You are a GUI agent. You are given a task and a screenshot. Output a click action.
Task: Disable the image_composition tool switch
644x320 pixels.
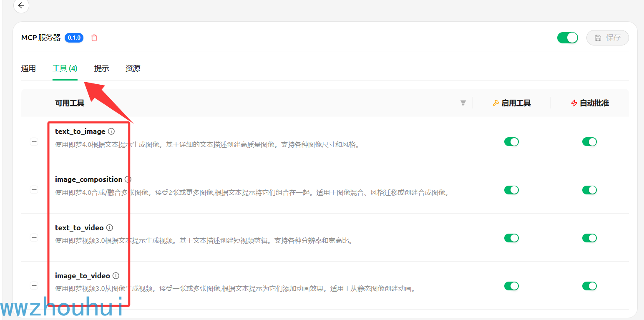[511, 190]
